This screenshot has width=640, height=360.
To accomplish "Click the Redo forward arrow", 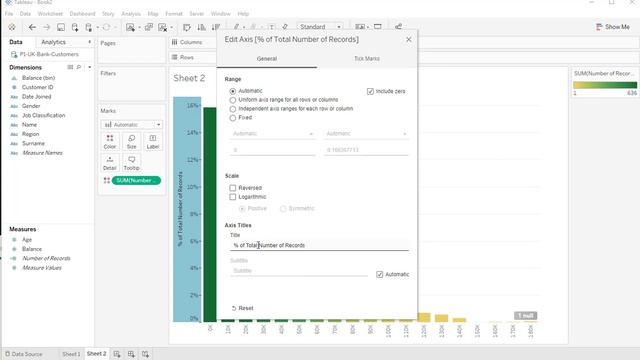I will coord(47,27).
